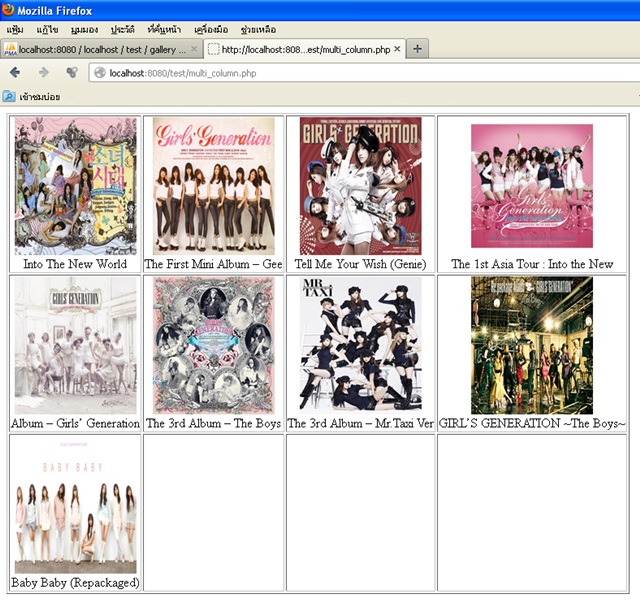
Task: Click the reload page icon
Action: click(x=72, y=73)
